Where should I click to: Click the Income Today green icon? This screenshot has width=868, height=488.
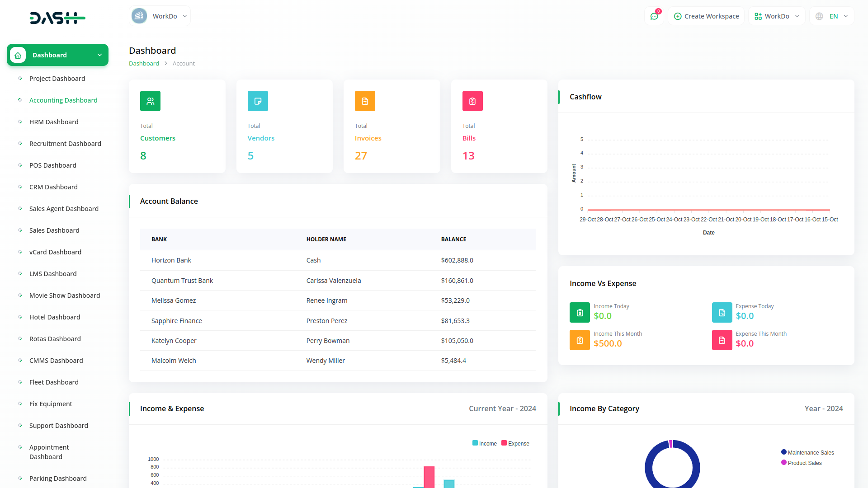click(x=579, y=312)
